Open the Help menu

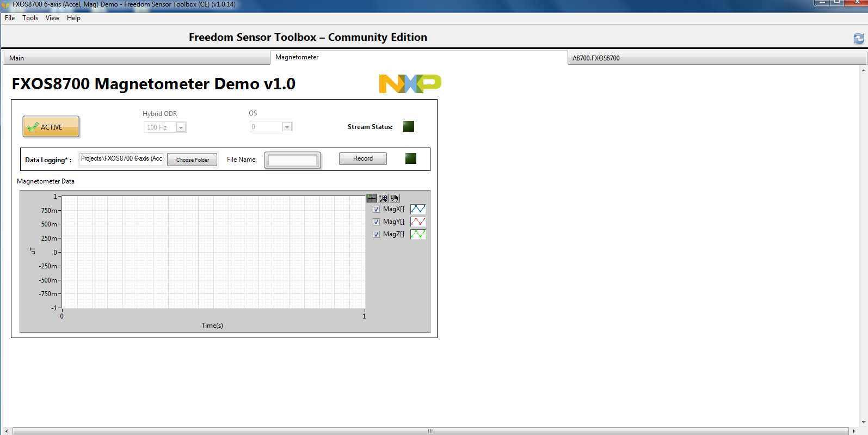[x=73, y=18]
